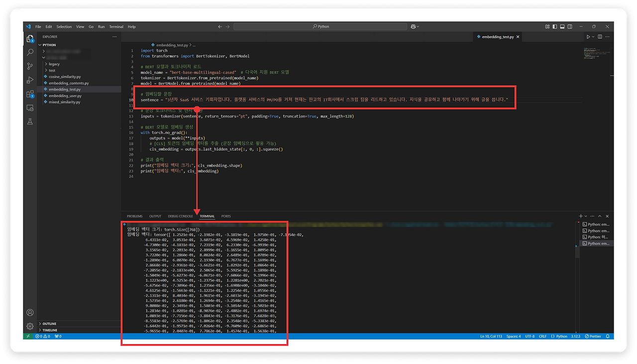This screenshot has height=364, width=637.
Task: Create a new terminal with the plus icon
Action: [581, 216]
